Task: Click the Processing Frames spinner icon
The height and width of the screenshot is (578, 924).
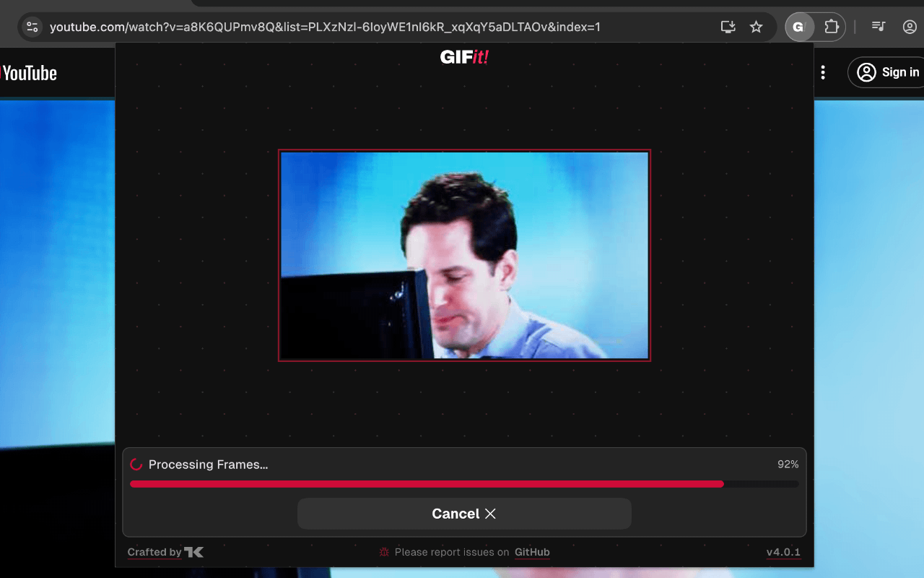Action: [x=136, y=465]
